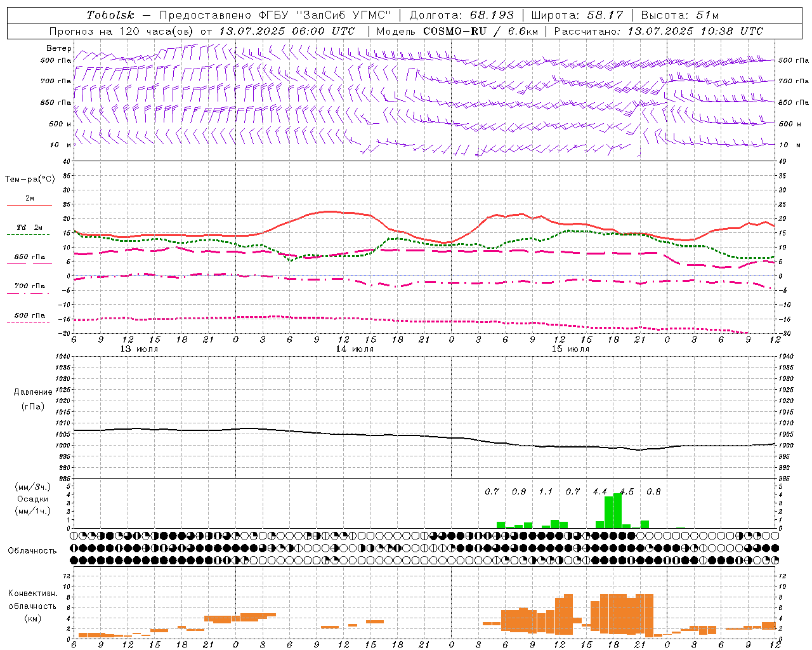Select the Широта: 58.17 header value

[x=577, y=15]
